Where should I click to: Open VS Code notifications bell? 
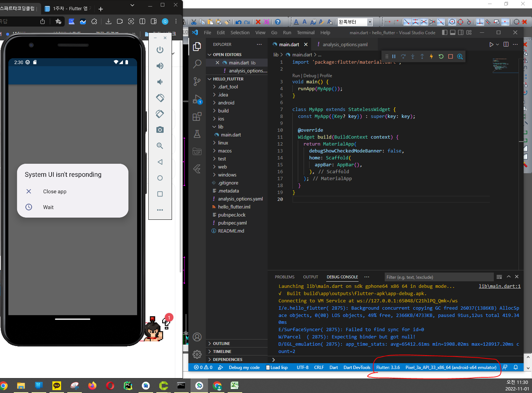click(x=516, y=368)
